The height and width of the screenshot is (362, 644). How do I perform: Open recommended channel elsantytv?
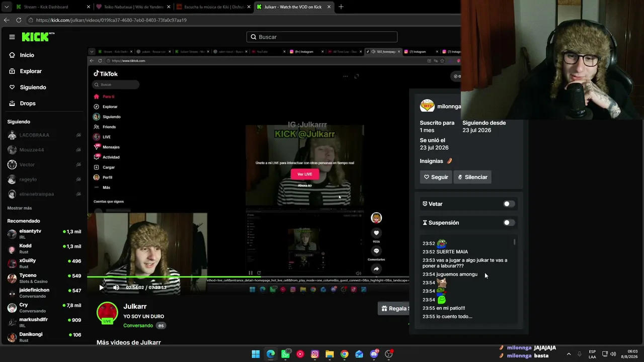(x=44, y=234)
